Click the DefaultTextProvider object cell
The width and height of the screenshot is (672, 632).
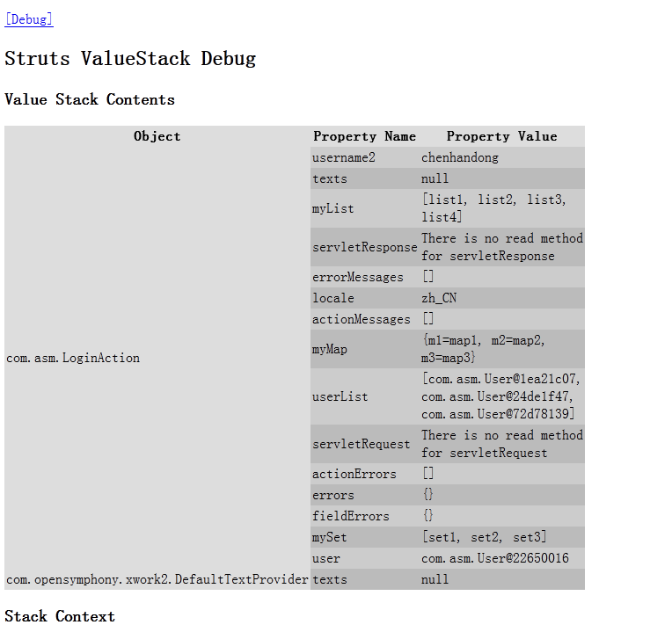coord(157,579)
